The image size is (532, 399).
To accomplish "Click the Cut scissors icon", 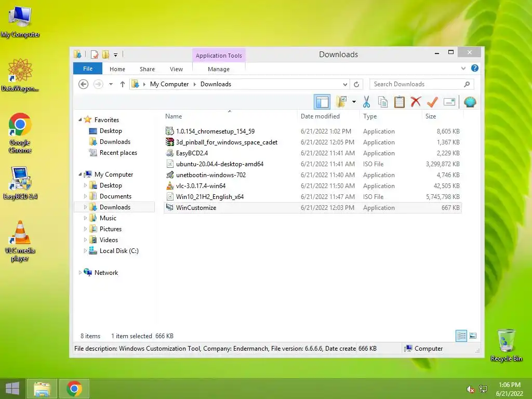I will point(366,102).
